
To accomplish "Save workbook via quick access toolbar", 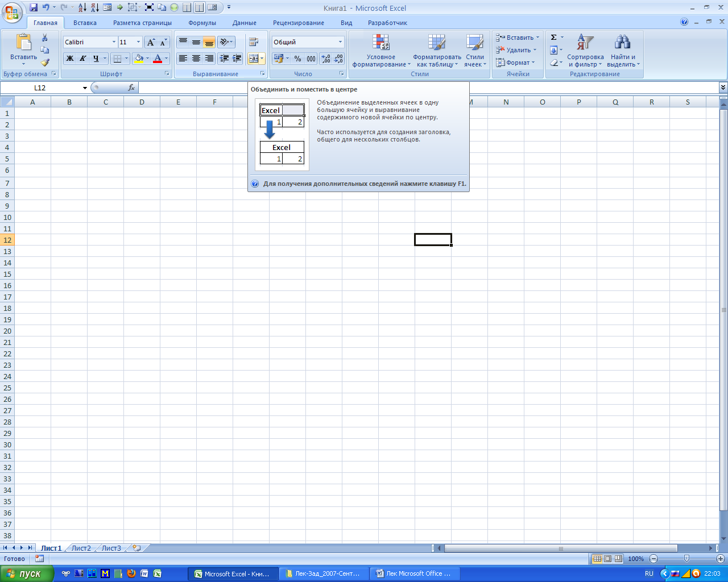I will pyautogui.click(x=34, y=7).
